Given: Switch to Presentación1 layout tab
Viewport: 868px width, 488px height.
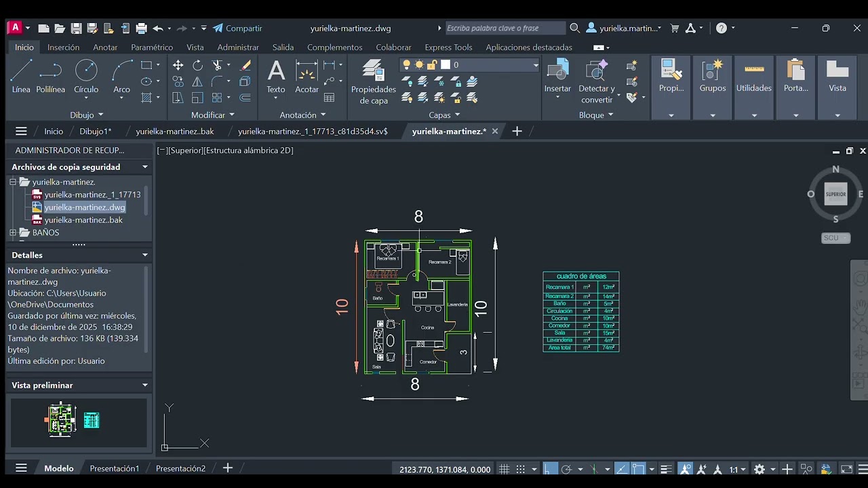Looking at the screenshot, I should tap(115, 468).
